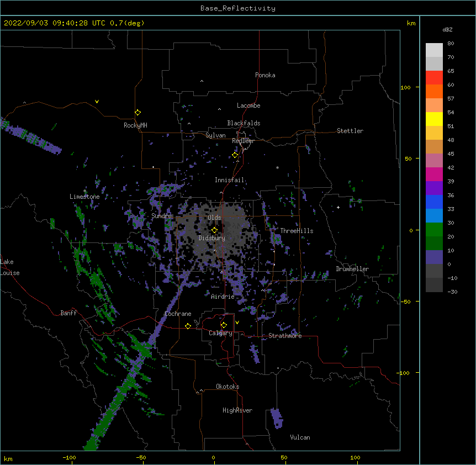Pick the magenta swatch between 42 and 39 dBZ

[x=434, y=175]
